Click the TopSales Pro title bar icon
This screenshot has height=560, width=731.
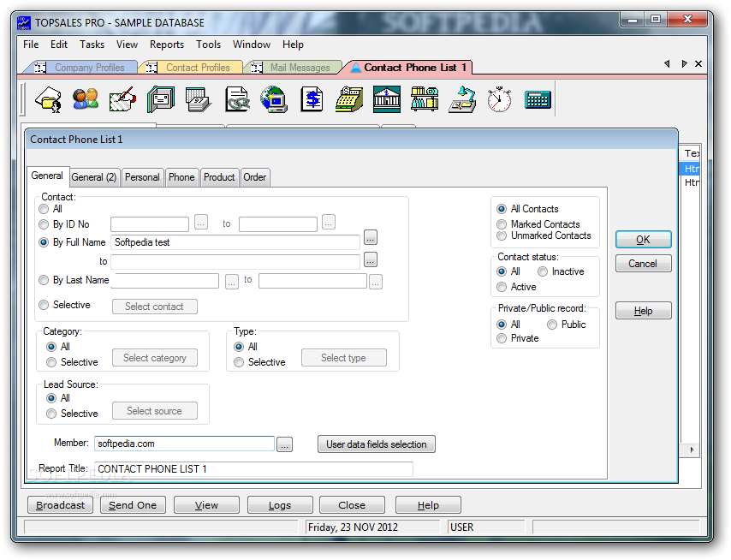tap(24, 23)
